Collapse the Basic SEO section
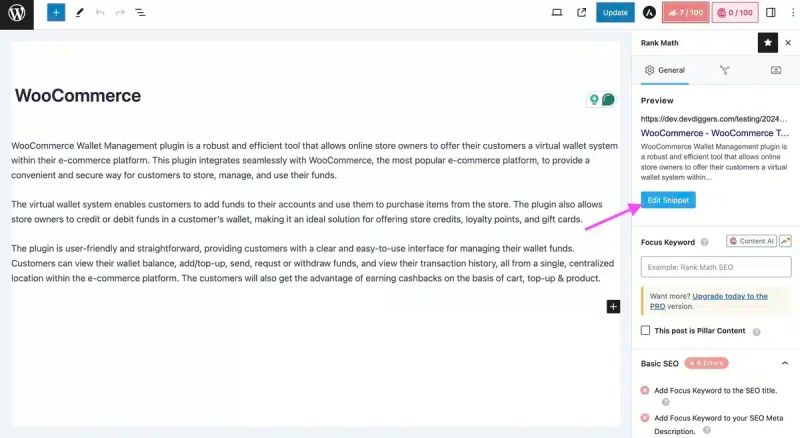 (x=785, y=363)
